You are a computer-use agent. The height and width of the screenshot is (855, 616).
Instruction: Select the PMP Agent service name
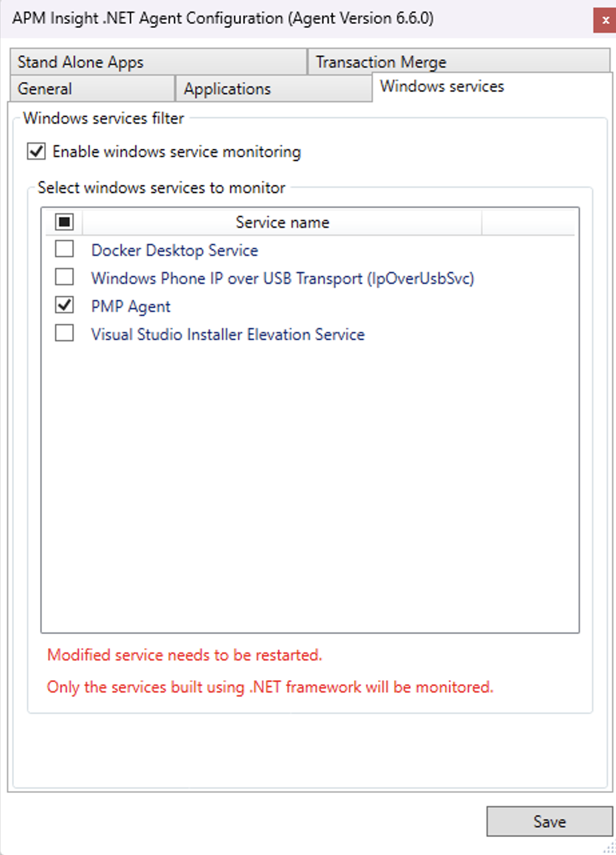131,307
